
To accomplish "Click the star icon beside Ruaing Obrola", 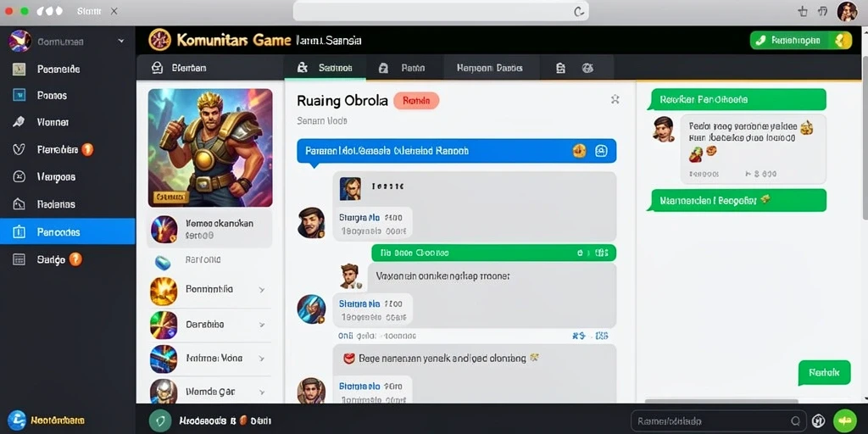I will click(615, 99).
